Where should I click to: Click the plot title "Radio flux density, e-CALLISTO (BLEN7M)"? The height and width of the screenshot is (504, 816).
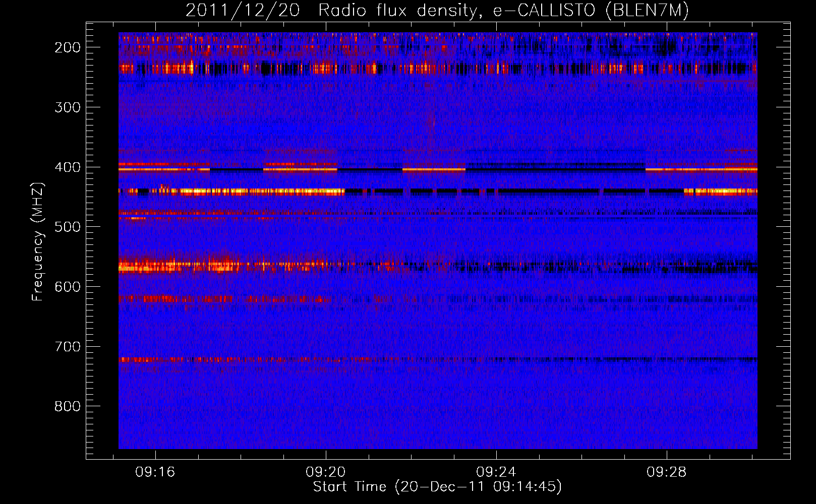tap(503, 11)
